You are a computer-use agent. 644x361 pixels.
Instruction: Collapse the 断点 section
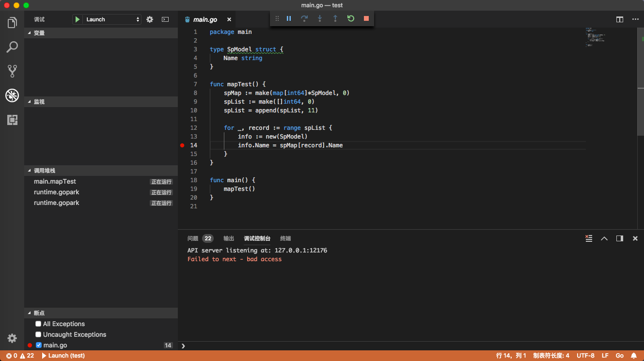click(101, 313)
